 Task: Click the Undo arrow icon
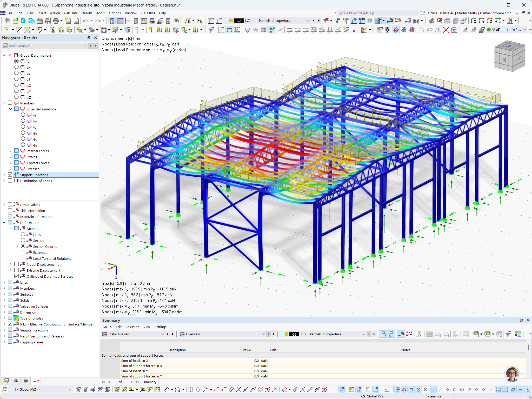pyautogui.click(x=85, y=21)
